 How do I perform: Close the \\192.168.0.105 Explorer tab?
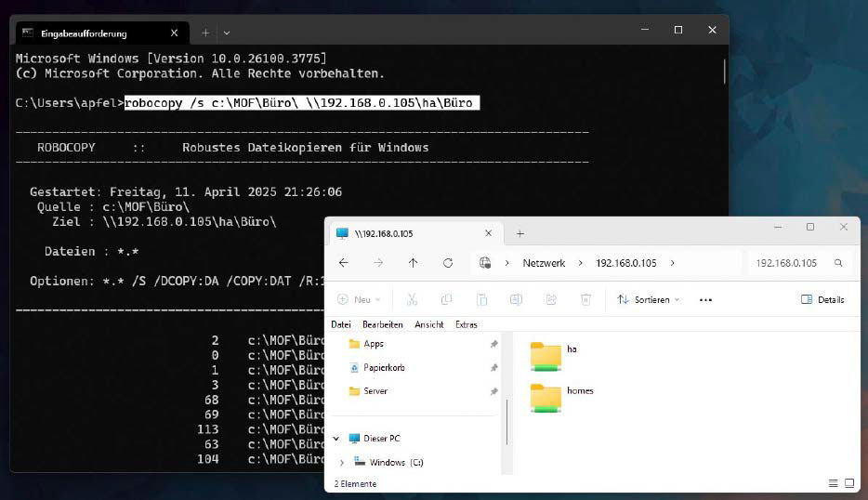coord(488,233)
